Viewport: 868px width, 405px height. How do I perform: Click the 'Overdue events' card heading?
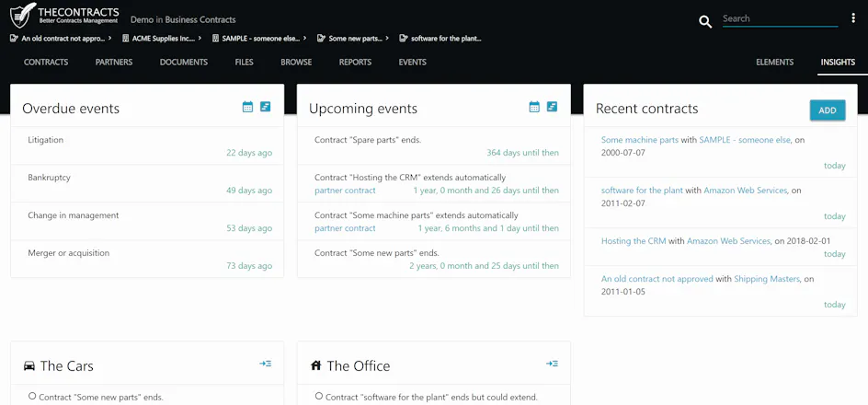(x=71, y=108)
